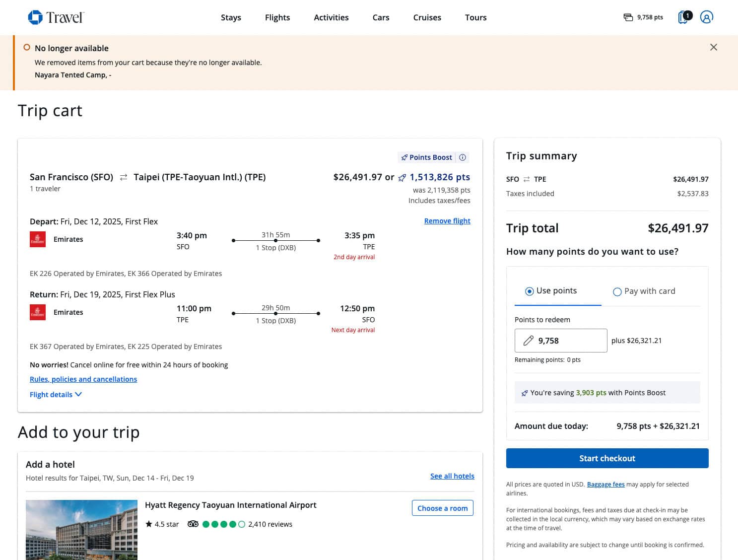Dismiss the No longer available banner

point(714,47)
